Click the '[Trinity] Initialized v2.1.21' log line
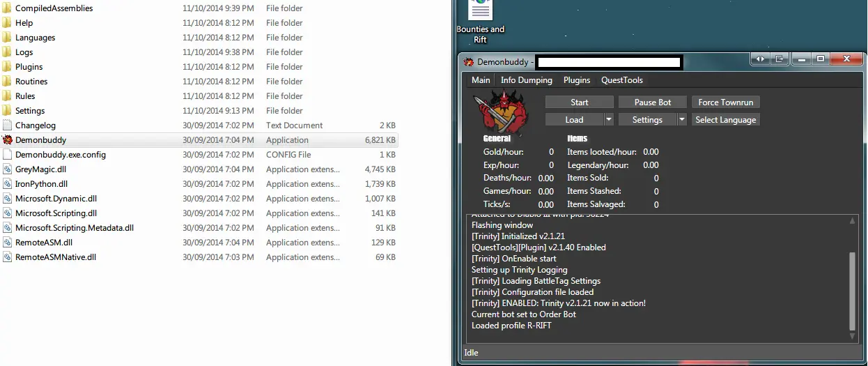This screenshot has width=868, height=366. [518, 236]
